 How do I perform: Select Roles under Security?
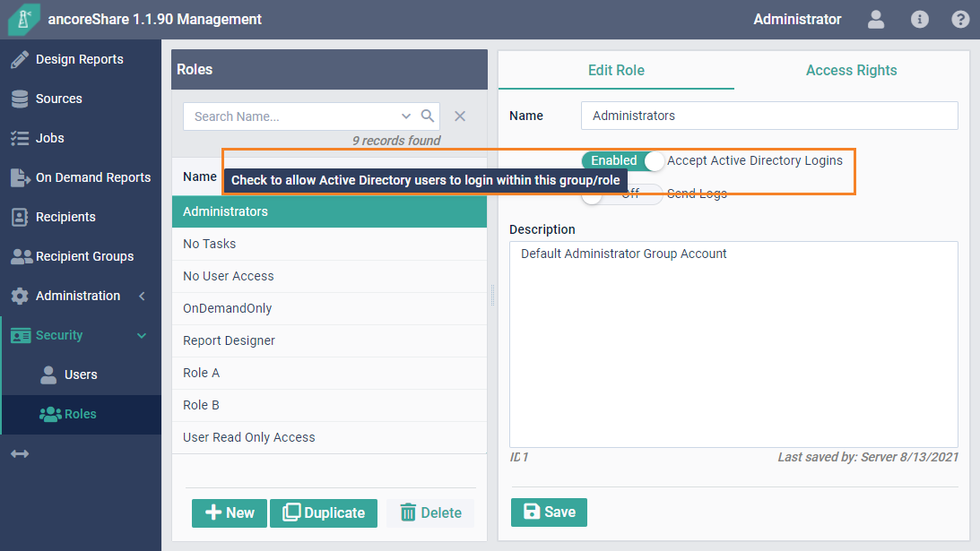81,414
